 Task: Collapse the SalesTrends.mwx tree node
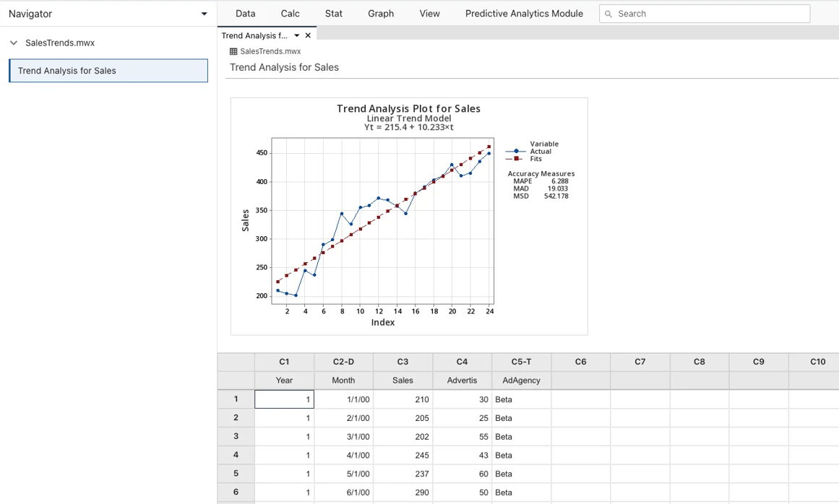(x=13, y=43)
